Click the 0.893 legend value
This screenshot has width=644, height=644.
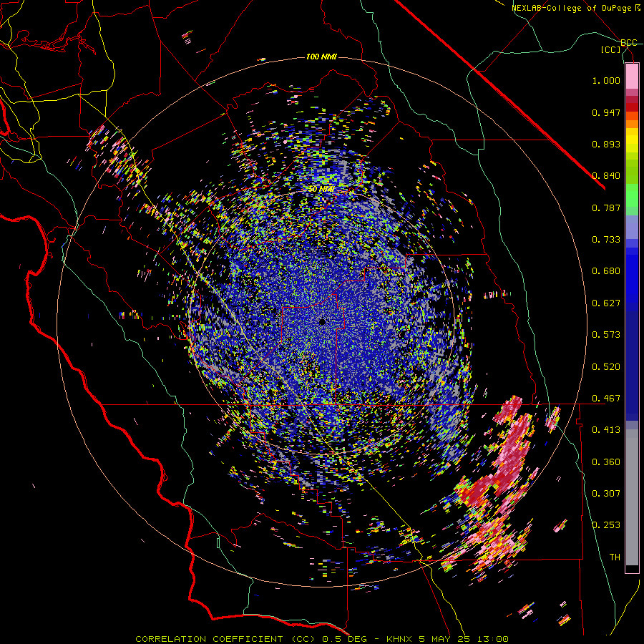tap(606, 144)
